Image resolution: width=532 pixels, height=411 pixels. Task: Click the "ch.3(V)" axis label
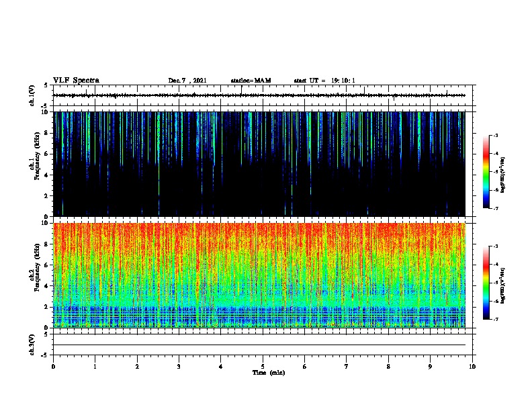coord(32,345)
